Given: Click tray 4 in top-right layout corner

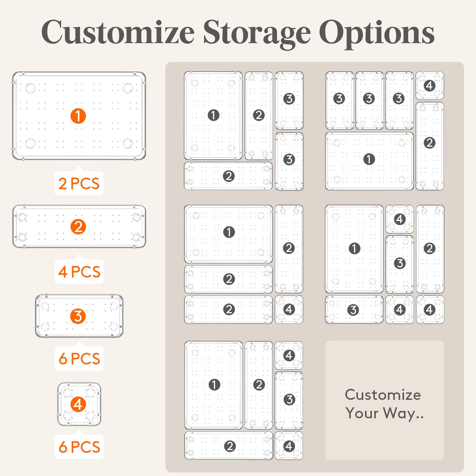Looking at the screenshot, I should [x=430, y=85].
